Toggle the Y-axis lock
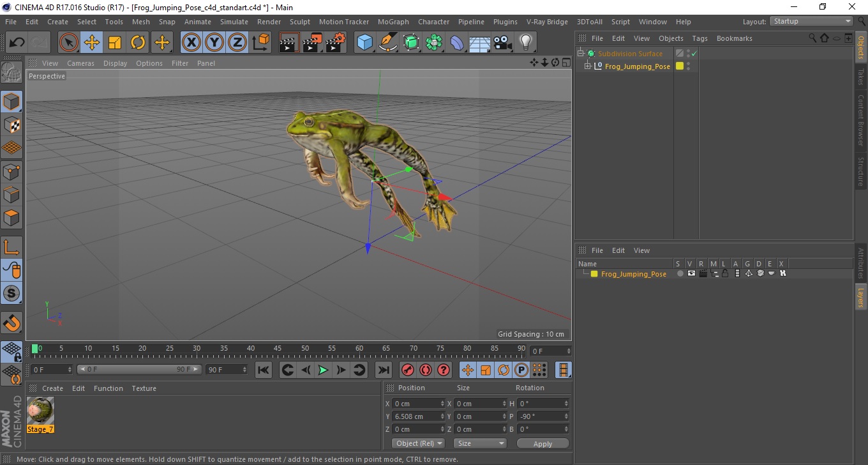Viewport: 868px width, 465px height. tap(214, 43)
